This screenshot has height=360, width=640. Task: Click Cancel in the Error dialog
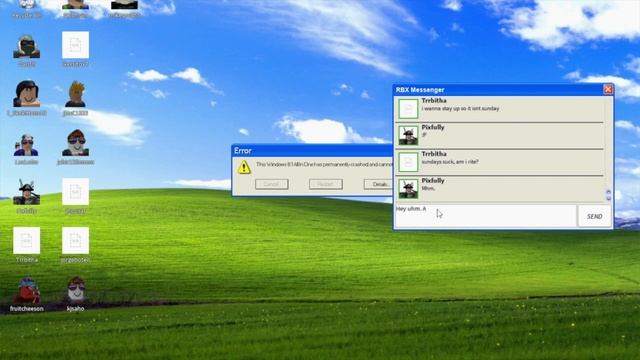point(271,184)
